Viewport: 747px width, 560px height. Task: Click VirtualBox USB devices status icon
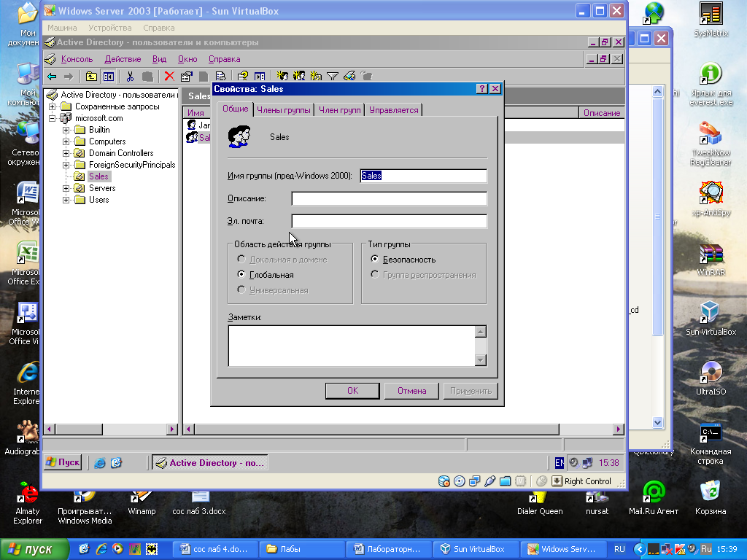point(489,481)
